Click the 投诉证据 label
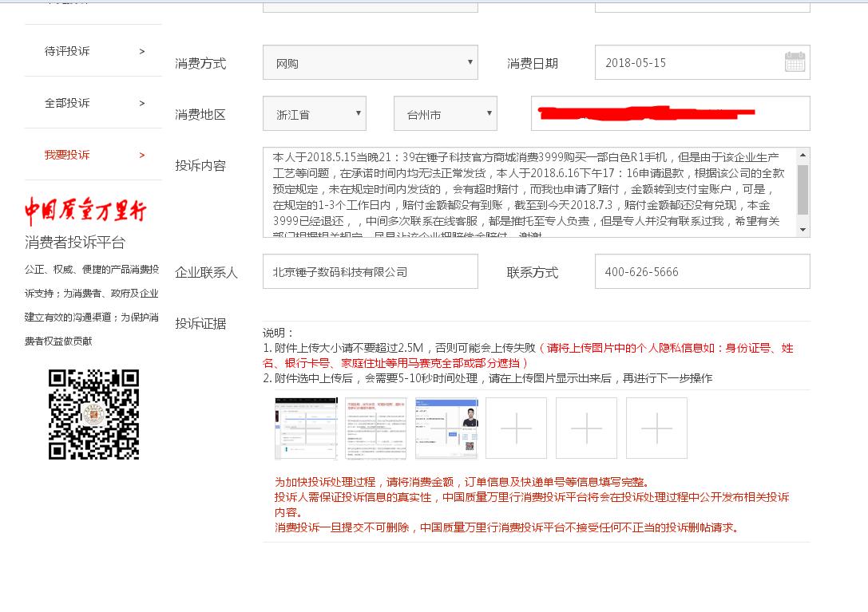Image resolution: width=868 pixels, height=612 pixels. click(200, 324)
